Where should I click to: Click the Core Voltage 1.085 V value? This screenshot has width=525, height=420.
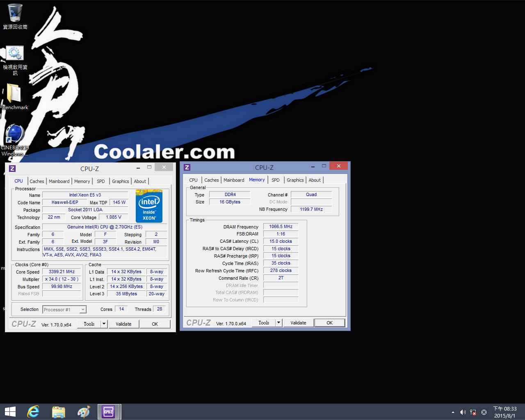113,217
